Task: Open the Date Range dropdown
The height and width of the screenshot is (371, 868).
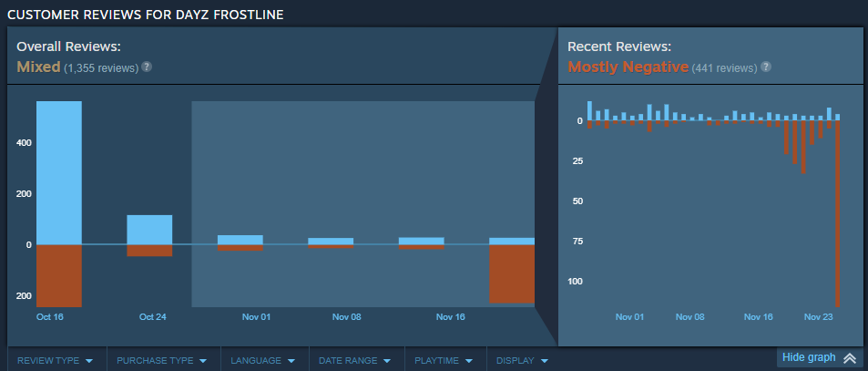Action: pyautogui.click(x=355, y=360)
